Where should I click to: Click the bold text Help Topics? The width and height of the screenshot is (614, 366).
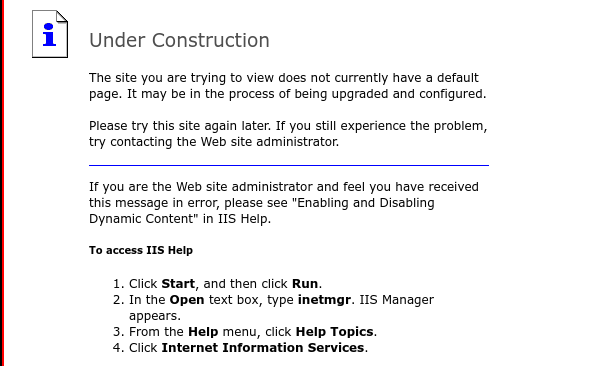334,332
